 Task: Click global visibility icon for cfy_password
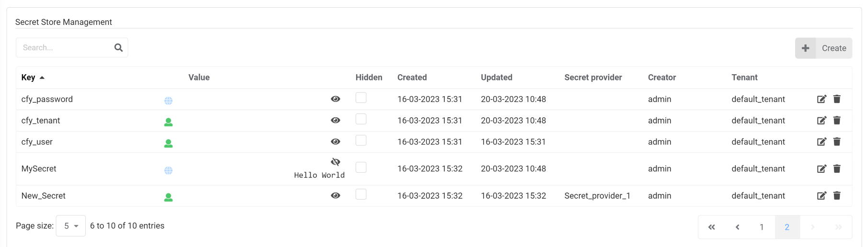pos(168,101)
